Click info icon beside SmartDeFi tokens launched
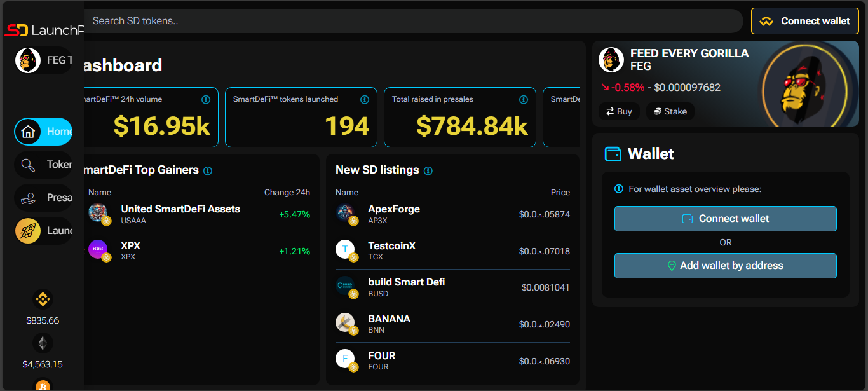 click(x=365, y=99)
